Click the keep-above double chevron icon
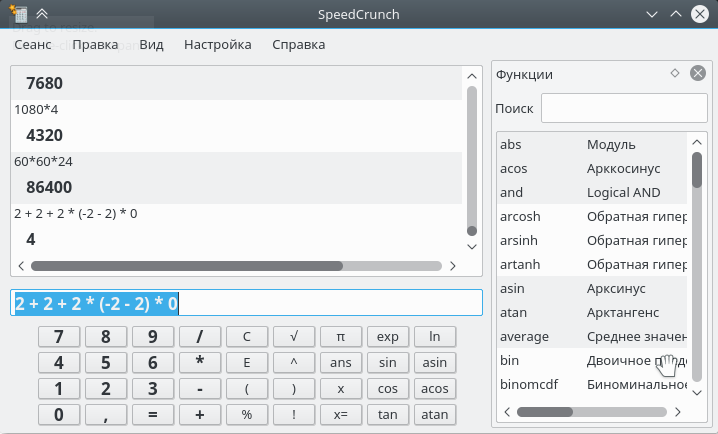 42,14
